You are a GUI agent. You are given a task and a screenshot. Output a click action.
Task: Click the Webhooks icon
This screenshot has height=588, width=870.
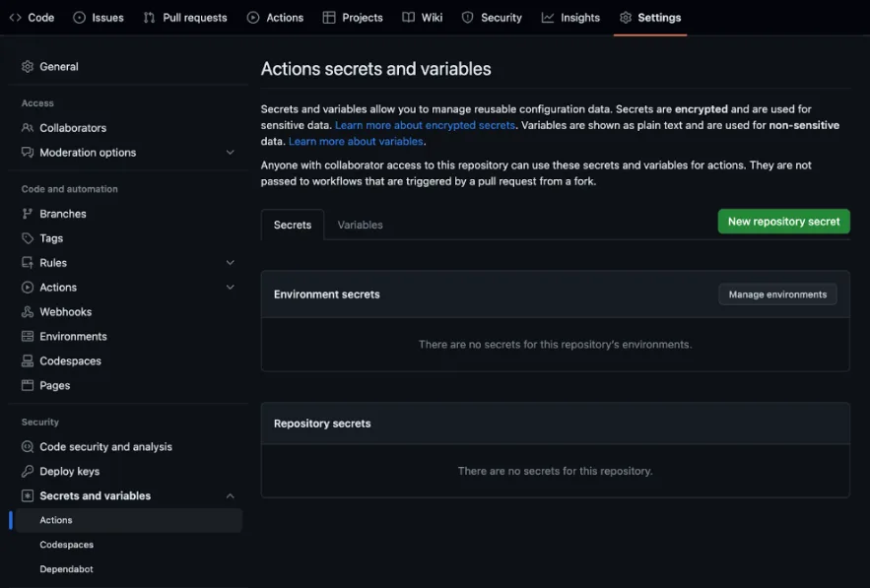(x=28, y=312)
